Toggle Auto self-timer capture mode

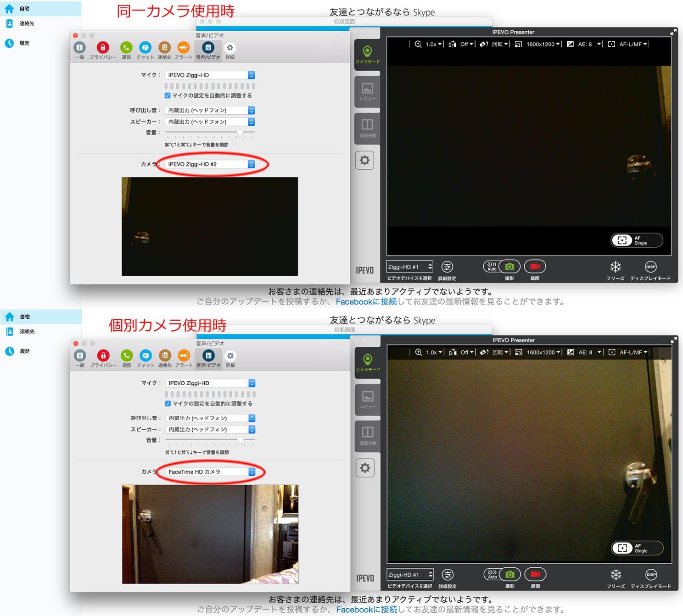492,266
